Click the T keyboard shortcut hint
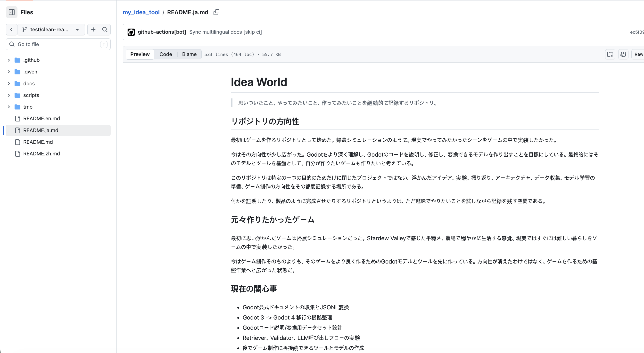This screenshot has width=644, height=353. (x=104, y=44)
